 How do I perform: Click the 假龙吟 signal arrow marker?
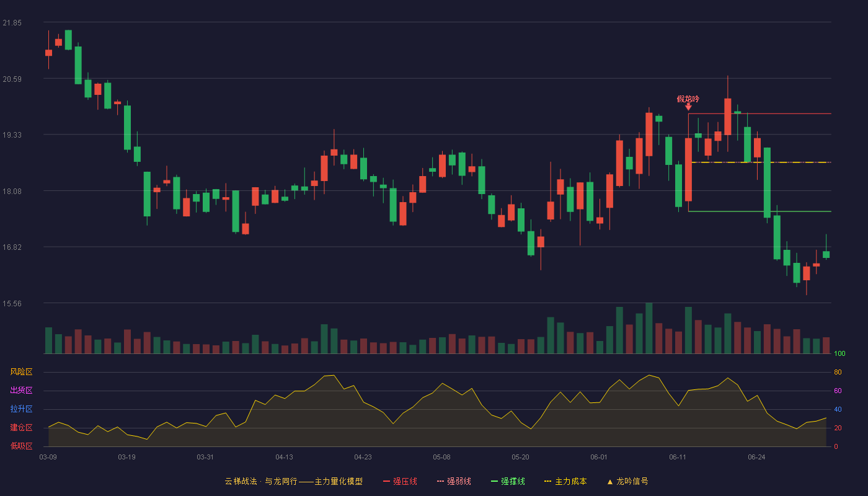(x=688, y=107)
